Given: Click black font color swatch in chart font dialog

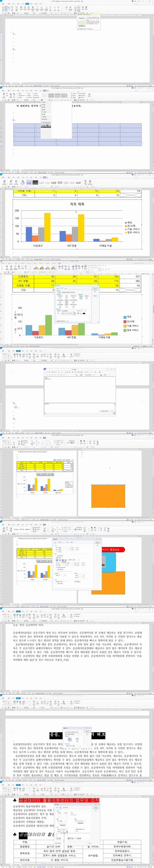Looking at the screenshot, I should [x=84, y=313].
